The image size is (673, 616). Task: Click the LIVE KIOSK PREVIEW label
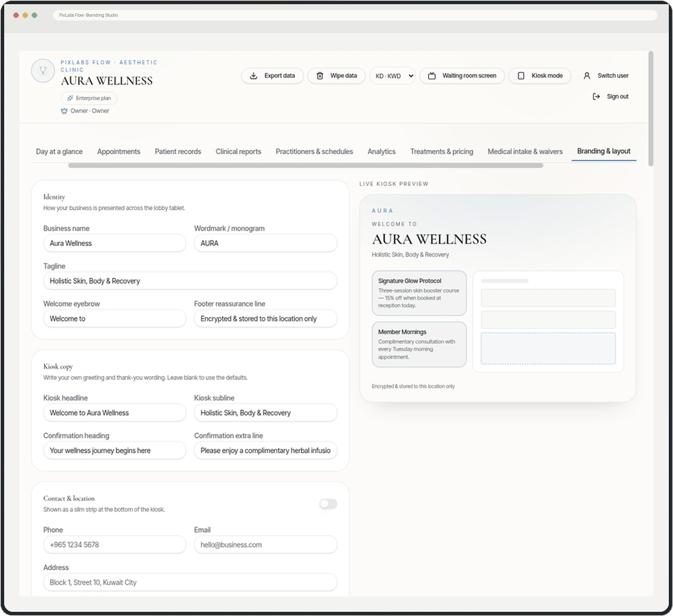394,184
